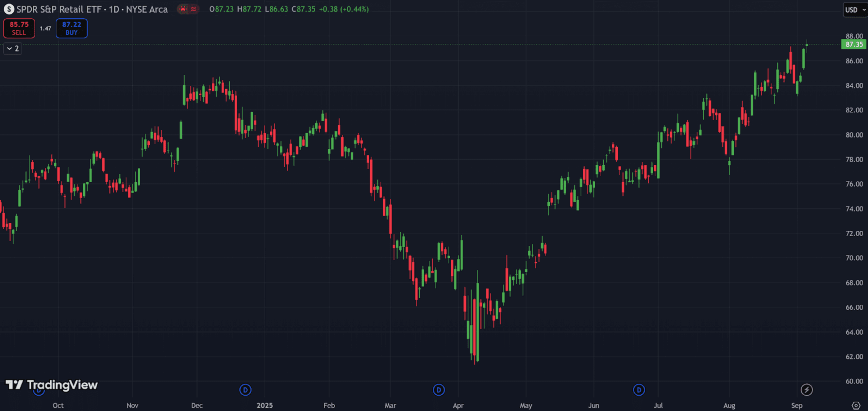
Task: Click the green 87.35 current price label
Action: (854, 44)
